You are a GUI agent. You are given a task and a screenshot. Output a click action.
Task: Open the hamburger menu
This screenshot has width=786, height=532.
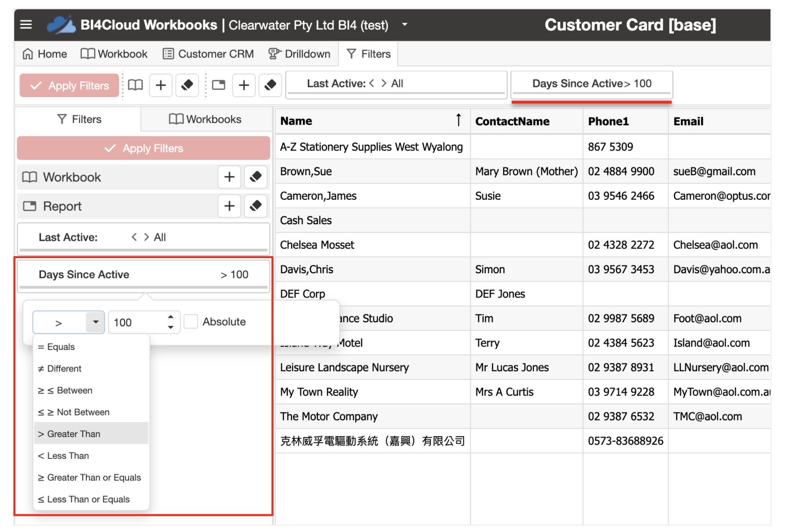26,25
